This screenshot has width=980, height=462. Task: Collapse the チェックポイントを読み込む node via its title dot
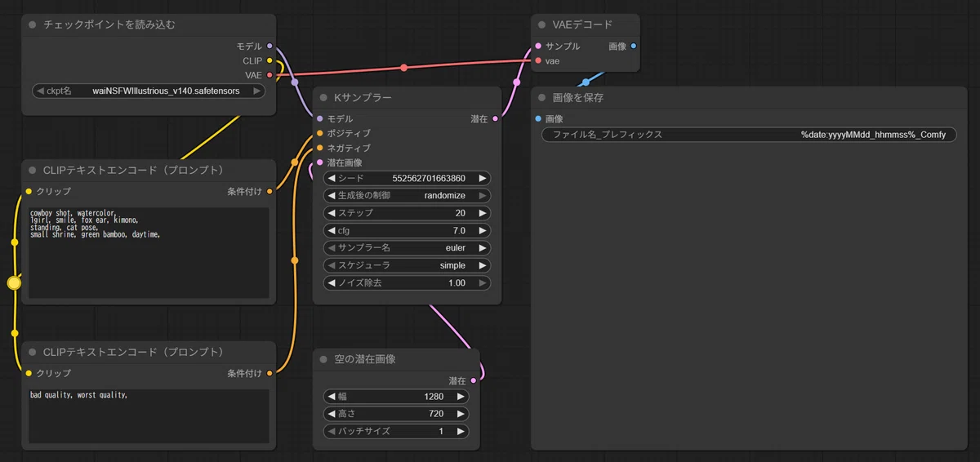coord(33,24)
